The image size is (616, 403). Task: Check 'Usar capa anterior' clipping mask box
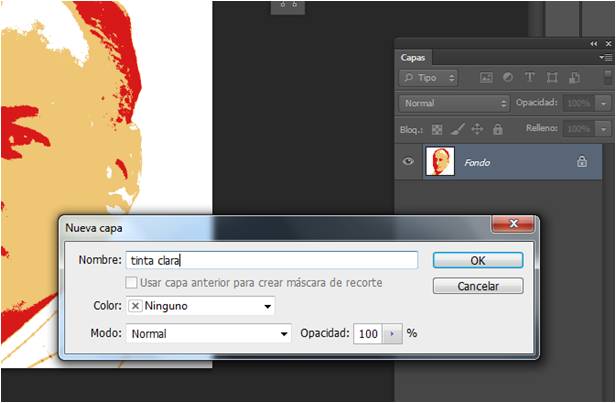(x=131, y=283)
